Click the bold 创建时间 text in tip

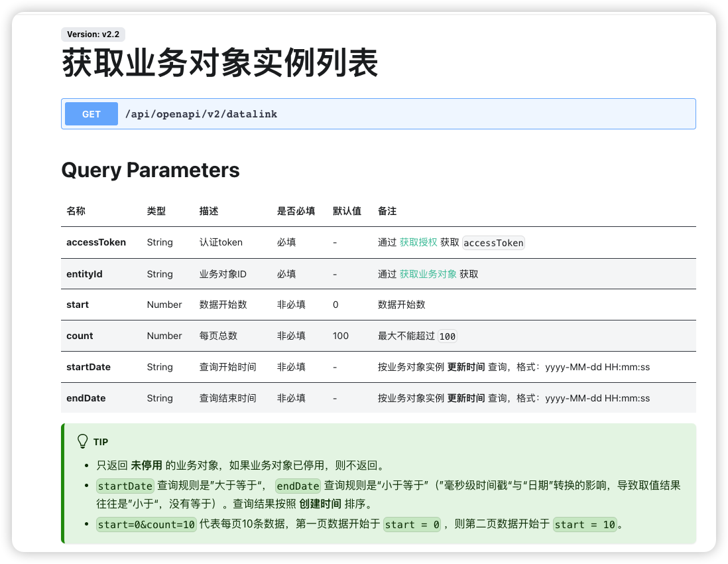(320, 504)
